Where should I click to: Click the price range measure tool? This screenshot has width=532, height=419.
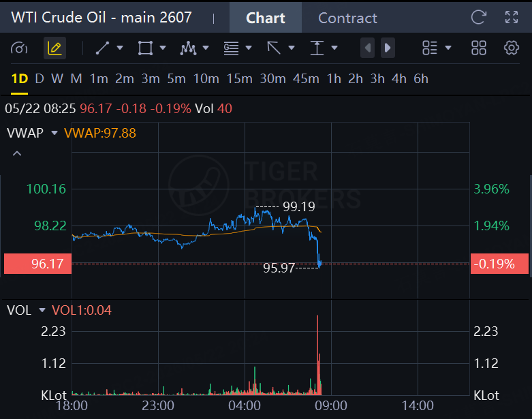point(317,48)
